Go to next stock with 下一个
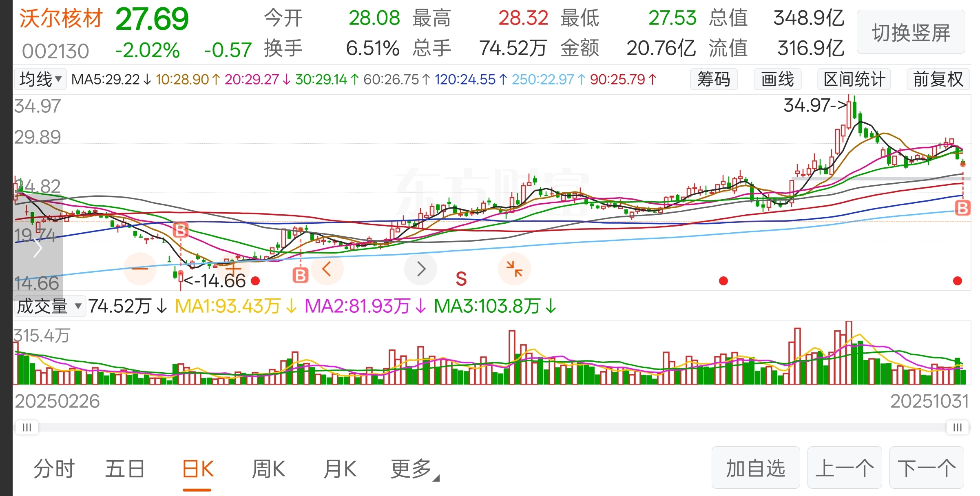The image size is (980, 496). tap(926, 468)
